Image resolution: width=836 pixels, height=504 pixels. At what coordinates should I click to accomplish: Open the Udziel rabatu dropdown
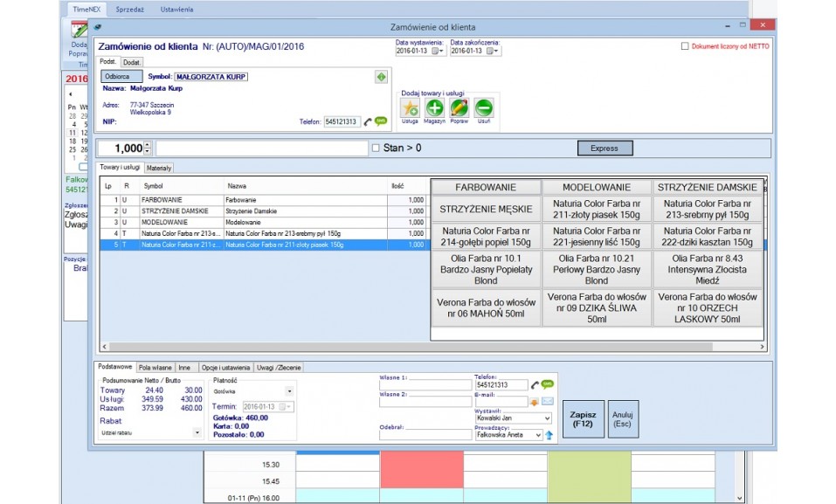click(x=197, y=432)
